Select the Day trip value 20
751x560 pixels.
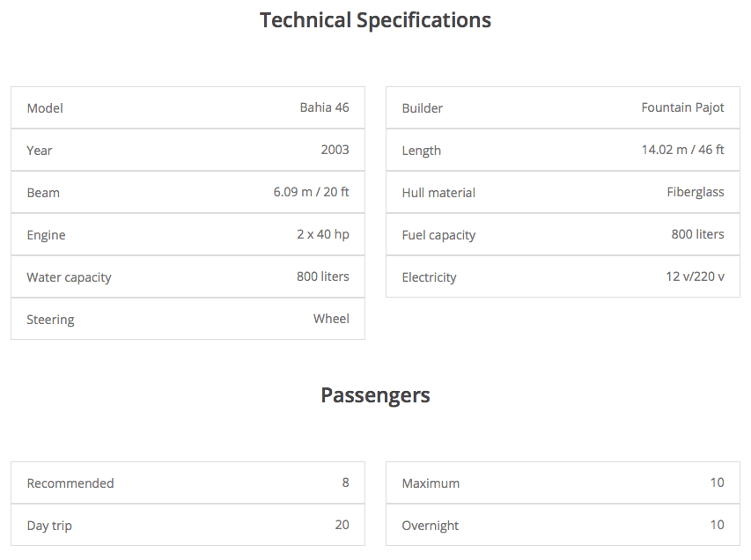342,525
